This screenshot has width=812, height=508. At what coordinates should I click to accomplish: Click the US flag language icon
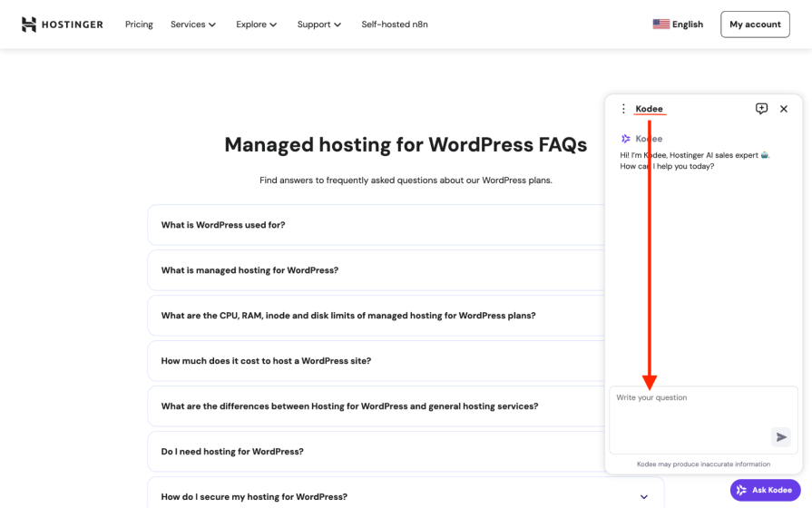pos(660,24)
